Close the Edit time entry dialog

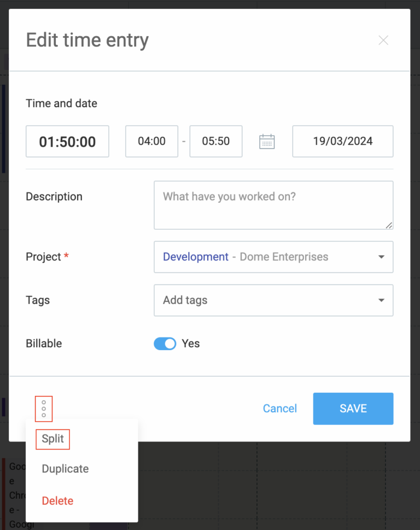pyautogui.click(x=383, y=40)
